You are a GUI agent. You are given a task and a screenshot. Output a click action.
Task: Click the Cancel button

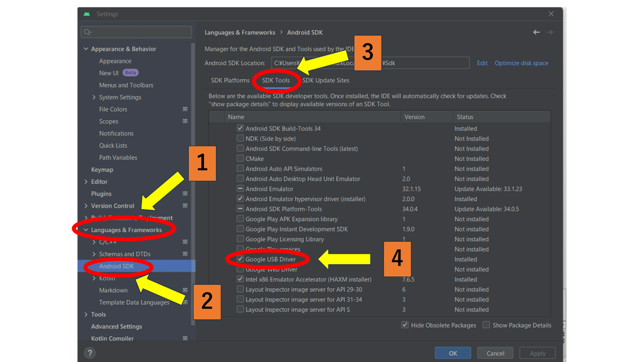pyautogui.click(x=495, y=353)
